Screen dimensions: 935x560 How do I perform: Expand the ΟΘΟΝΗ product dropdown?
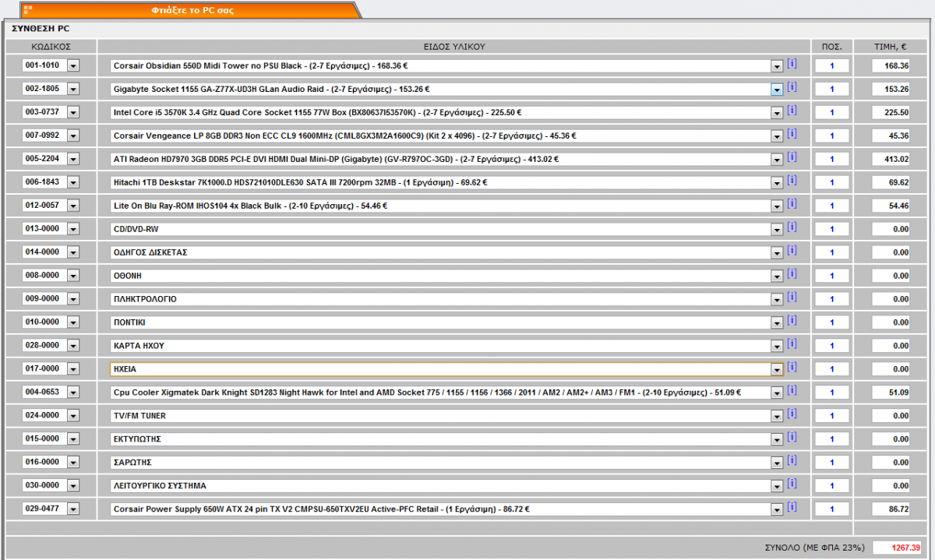click(x=777, y=276)
